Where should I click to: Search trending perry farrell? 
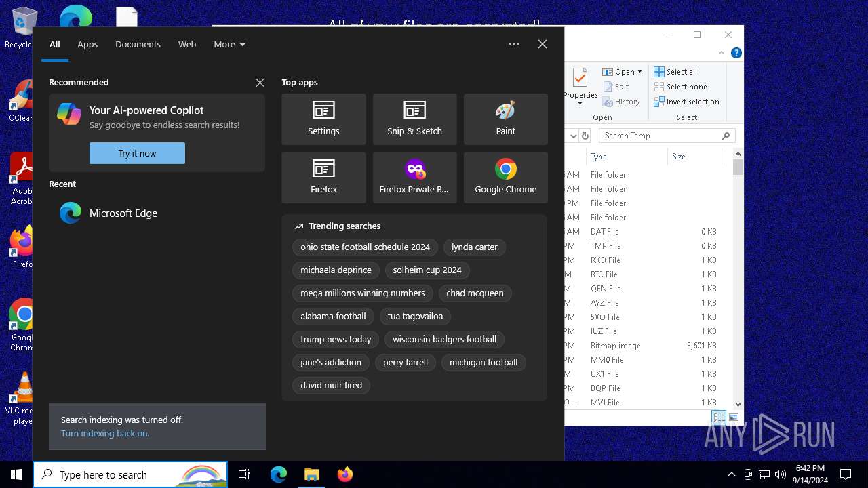pyautogui.click(x=406, y=363)
